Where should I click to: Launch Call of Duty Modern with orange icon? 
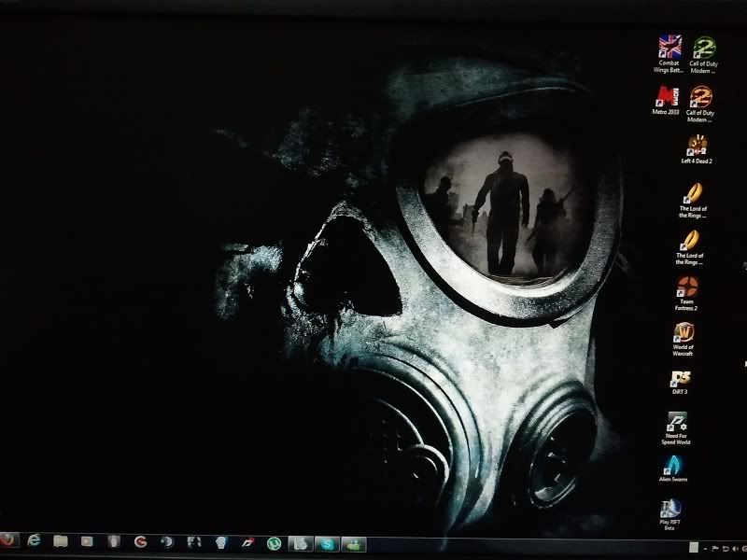click(x=700, y=105)
